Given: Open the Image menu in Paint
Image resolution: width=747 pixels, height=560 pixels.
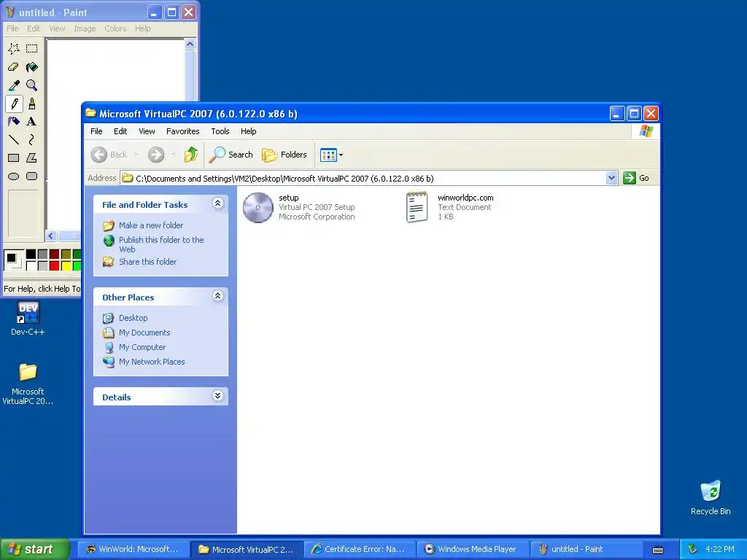Looking at the screenshot, I should (x=85, y=28).
